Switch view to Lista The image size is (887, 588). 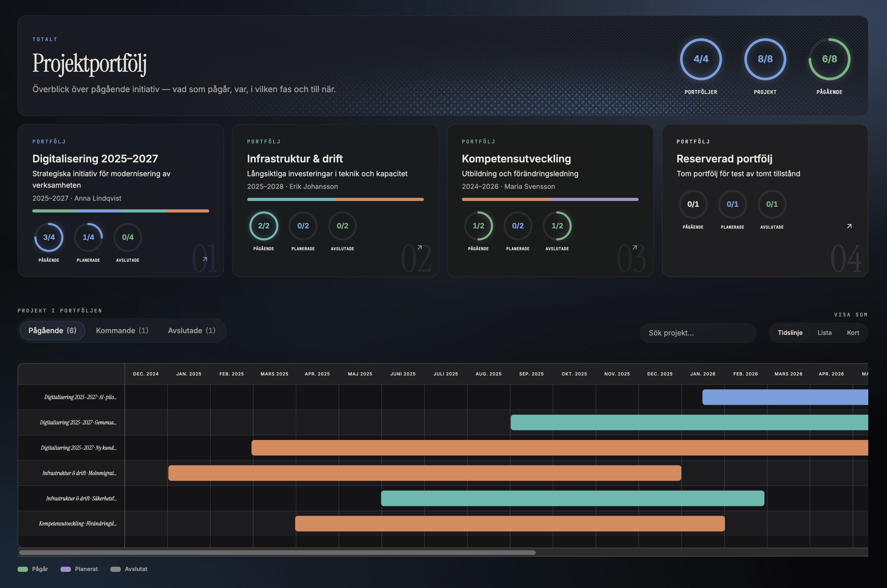coord(824,333)
